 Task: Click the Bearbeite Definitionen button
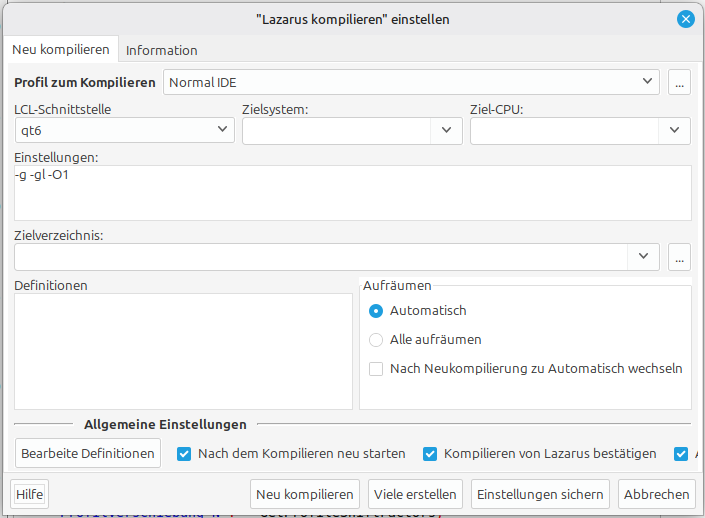pyautogui.click(x=88, y=453)
